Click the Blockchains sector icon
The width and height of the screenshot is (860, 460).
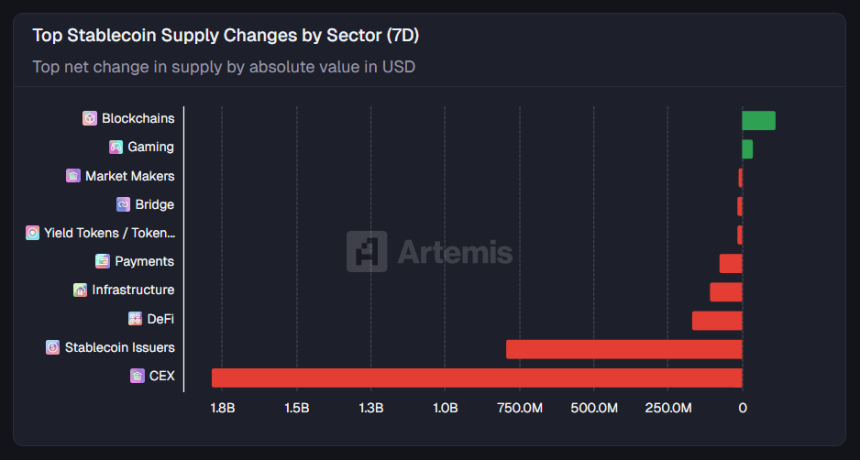click(x=90, y=119)
